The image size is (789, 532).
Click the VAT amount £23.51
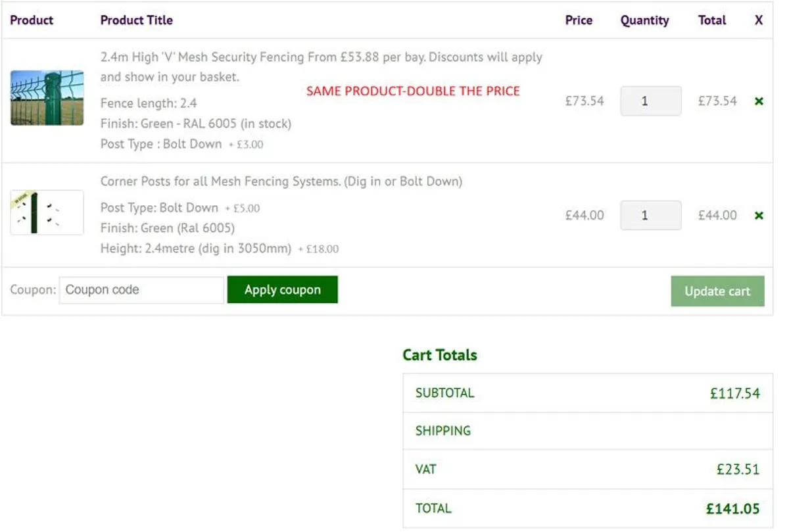click(738, 470)
